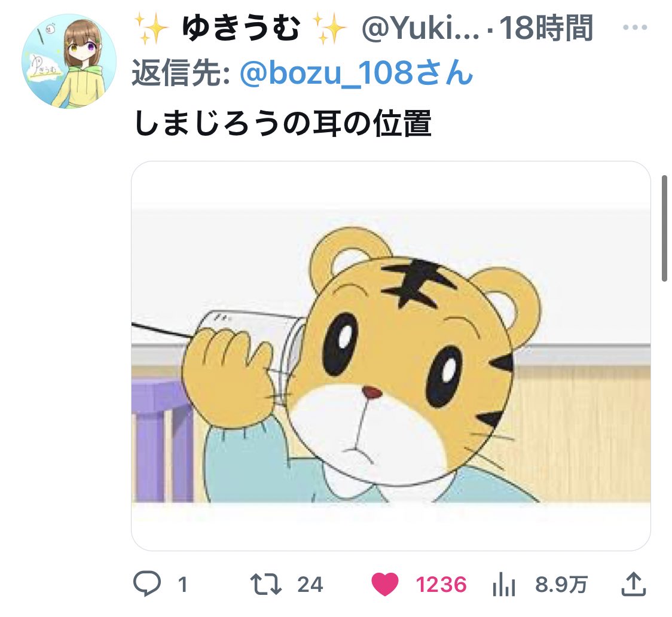Open the 18時間 timestamp
This screenshot has height=617, width=672.
(546, 28)
